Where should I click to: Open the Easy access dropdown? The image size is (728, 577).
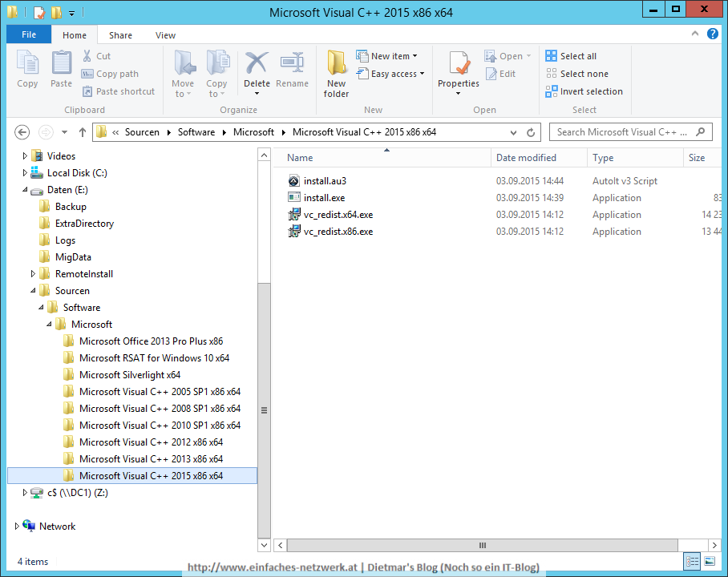pyautogui.click(x=390, y=74)
